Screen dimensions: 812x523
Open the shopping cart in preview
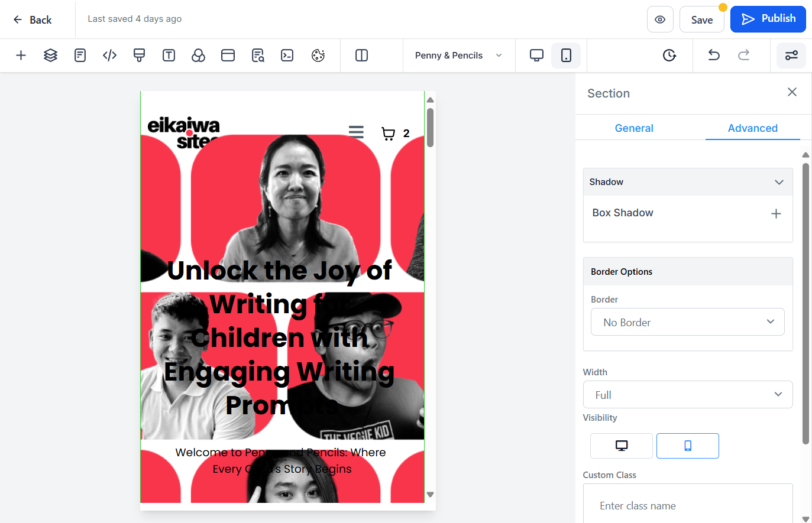click(x=389, y=134)
